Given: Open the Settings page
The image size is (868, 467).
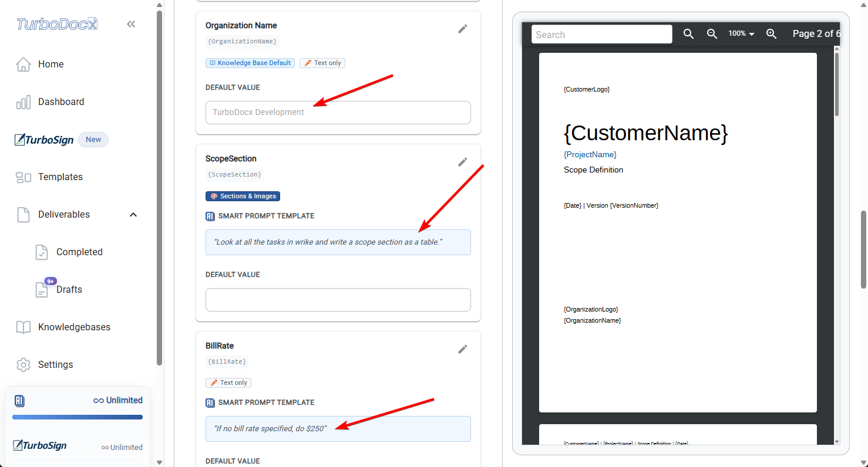Looking at the screenshot, I should [x=55, y=364].
